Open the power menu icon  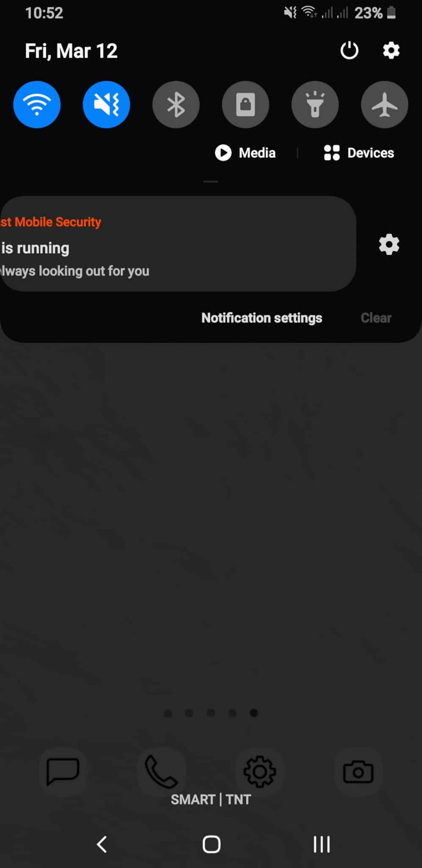(349, 50)
